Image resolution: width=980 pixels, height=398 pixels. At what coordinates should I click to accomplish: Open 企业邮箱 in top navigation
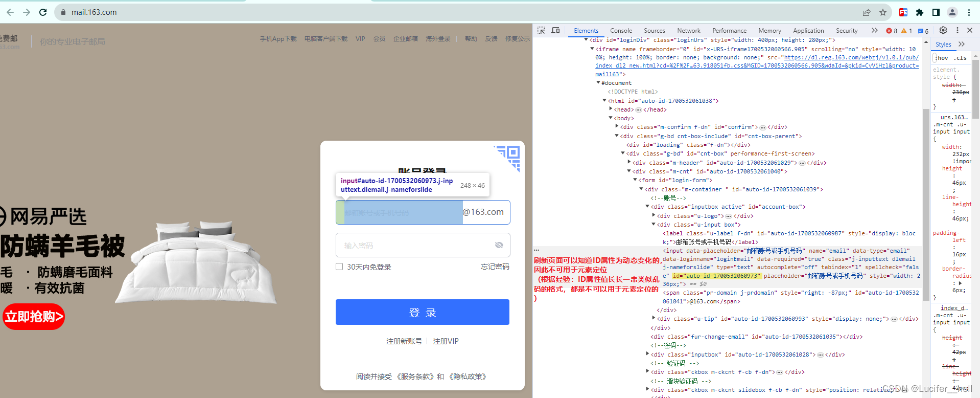[406, 39]
